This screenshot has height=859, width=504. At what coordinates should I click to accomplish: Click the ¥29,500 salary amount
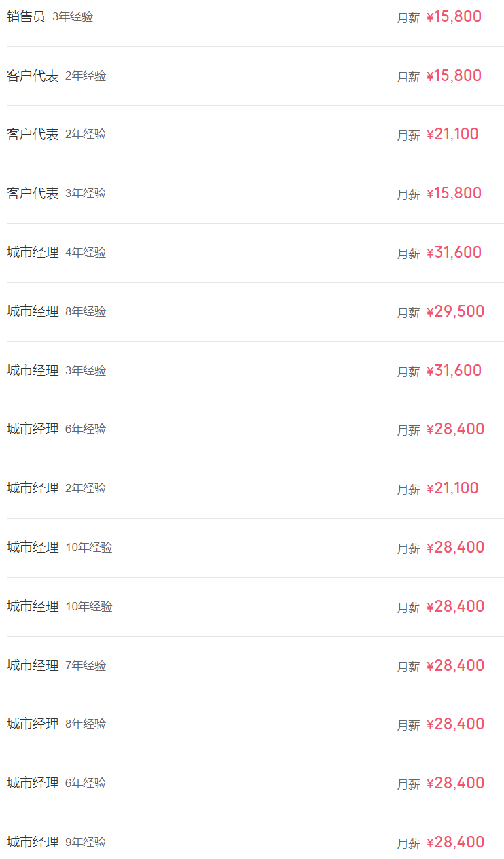[455, 312]
